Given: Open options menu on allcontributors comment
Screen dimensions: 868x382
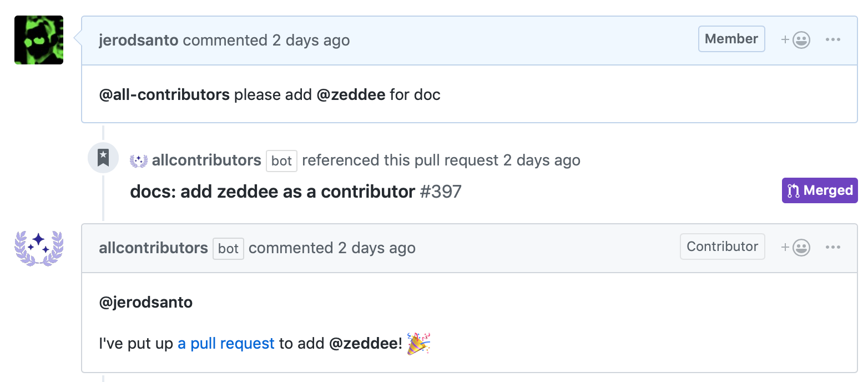Looking at the screenshot, I should pos(833,248).
